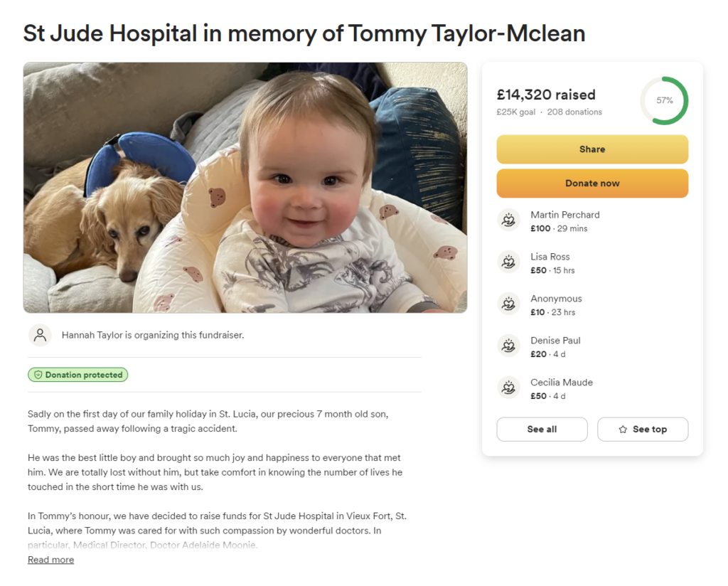
Task: Click the donation icon beside Denise Paul
Action: (508, 346)
